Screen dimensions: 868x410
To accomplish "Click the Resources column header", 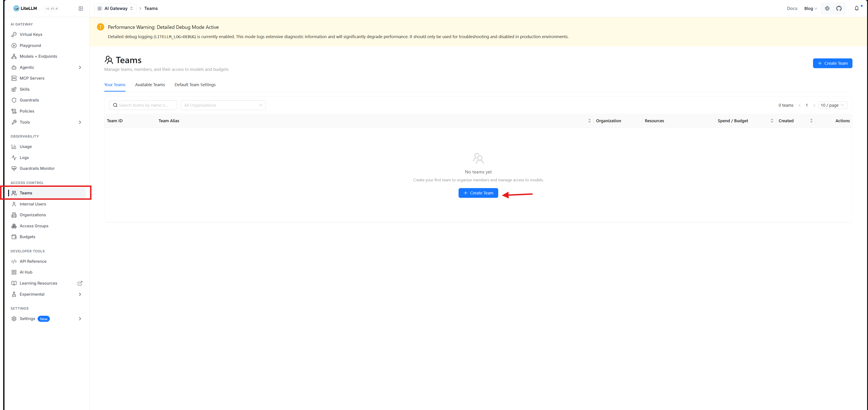I will coord(654,121).
